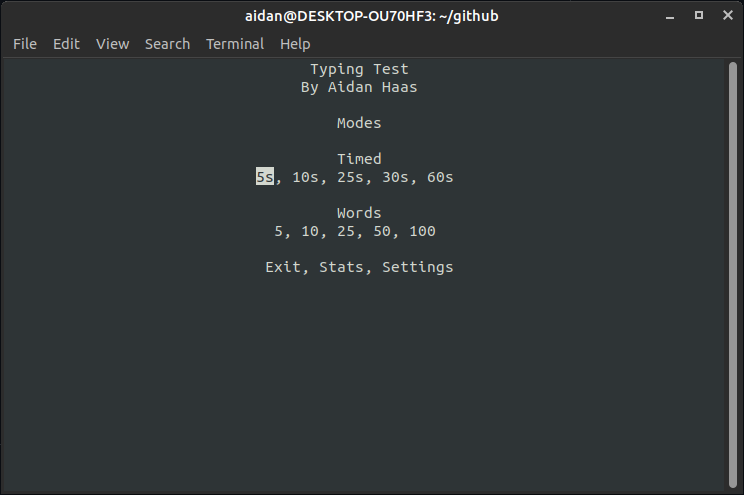This screenshot has height=495, width=744.
Task: Choose the 60s timed mode
Action: coord(440,177)
